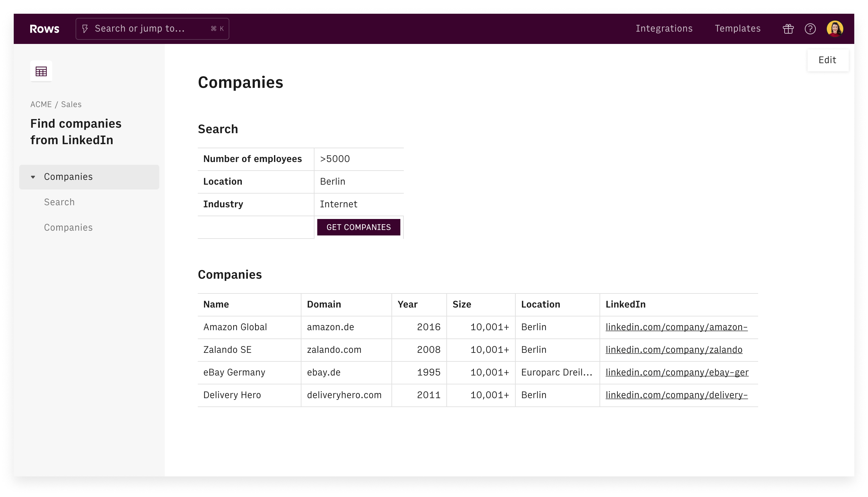Click the 2008 year cell

pos(419,350)
